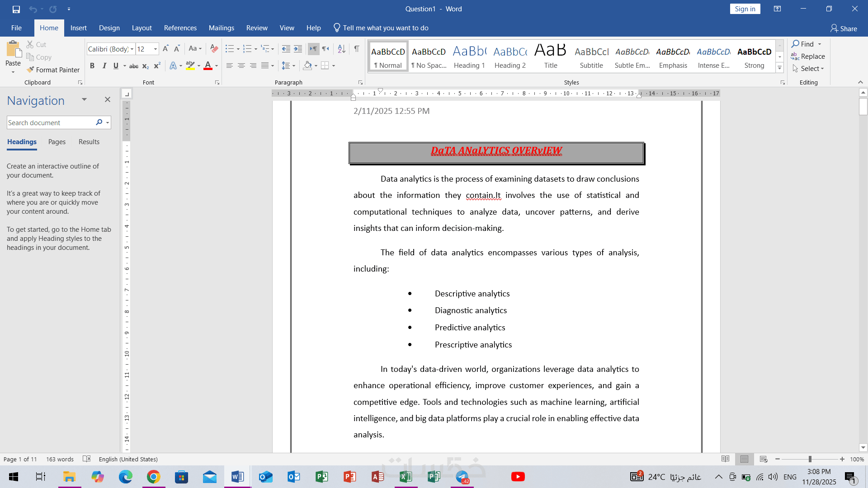Toggle Bold formatting on
The image size is (868, 488).
[x=92, y=66]
